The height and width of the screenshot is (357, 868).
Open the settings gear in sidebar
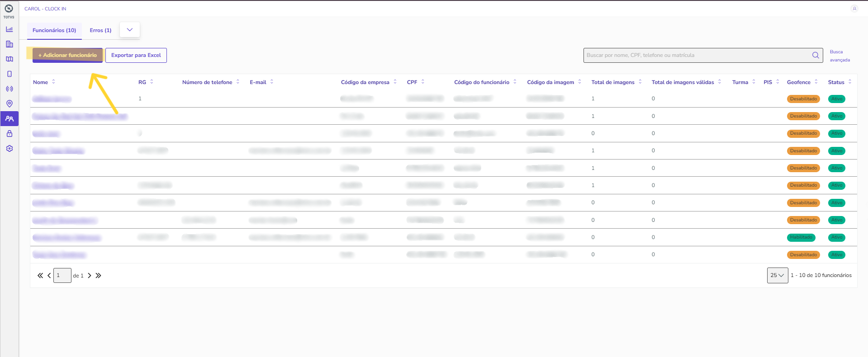click(x=9, y=149)
